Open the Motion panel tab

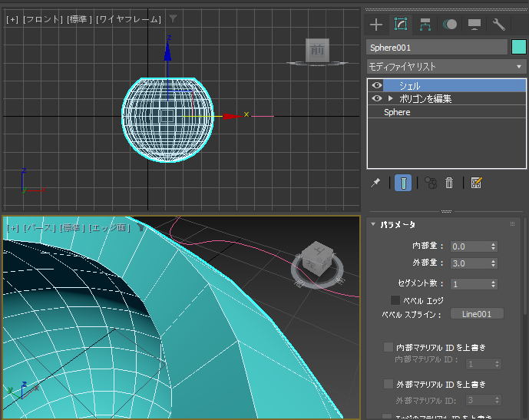click(450, 25)
